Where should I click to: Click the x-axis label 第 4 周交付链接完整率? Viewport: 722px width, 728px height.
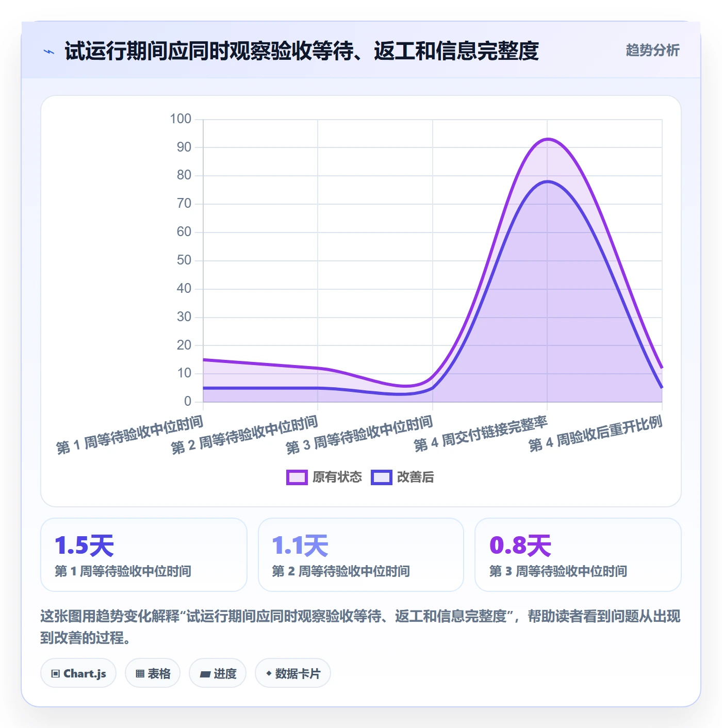[x=480, y=434]
